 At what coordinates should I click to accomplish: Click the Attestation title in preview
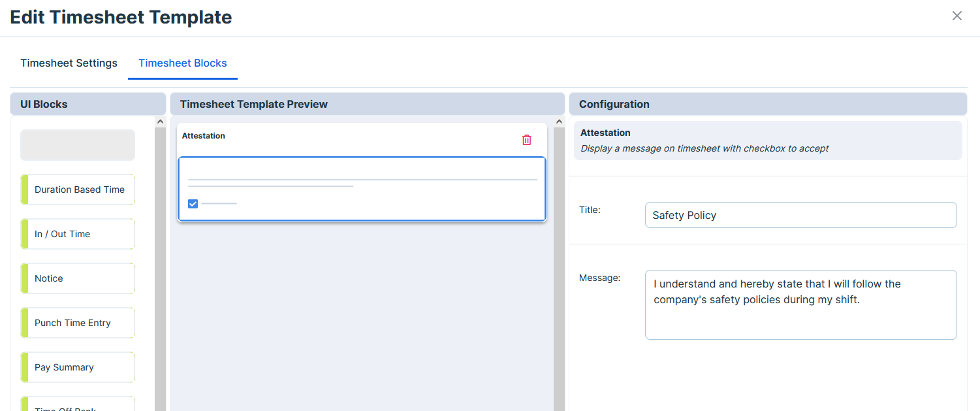click(x=204, y=136)
